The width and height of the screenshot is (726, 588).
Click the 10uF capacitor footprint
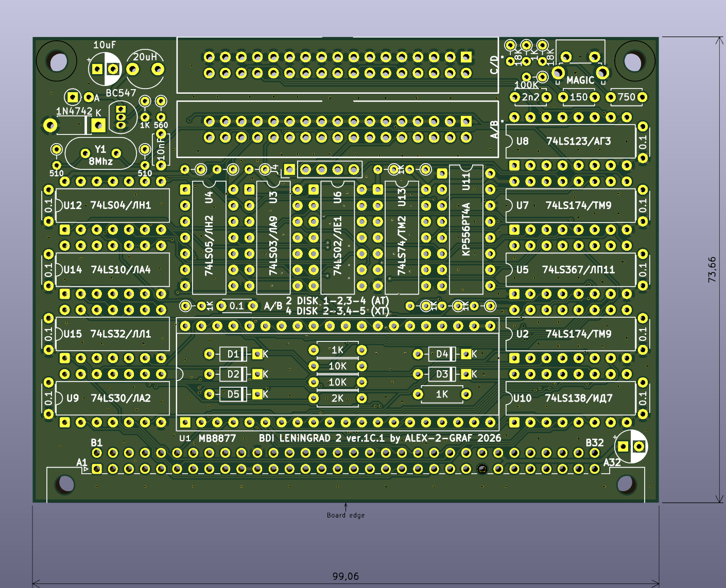[105, 68]
